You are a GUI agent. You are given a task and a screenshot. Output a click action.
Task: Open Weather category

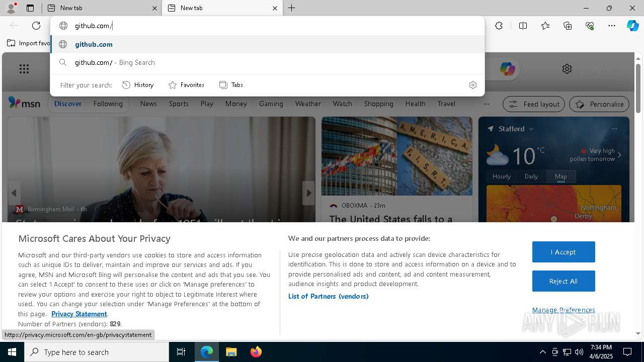click(x=308, y=104)
